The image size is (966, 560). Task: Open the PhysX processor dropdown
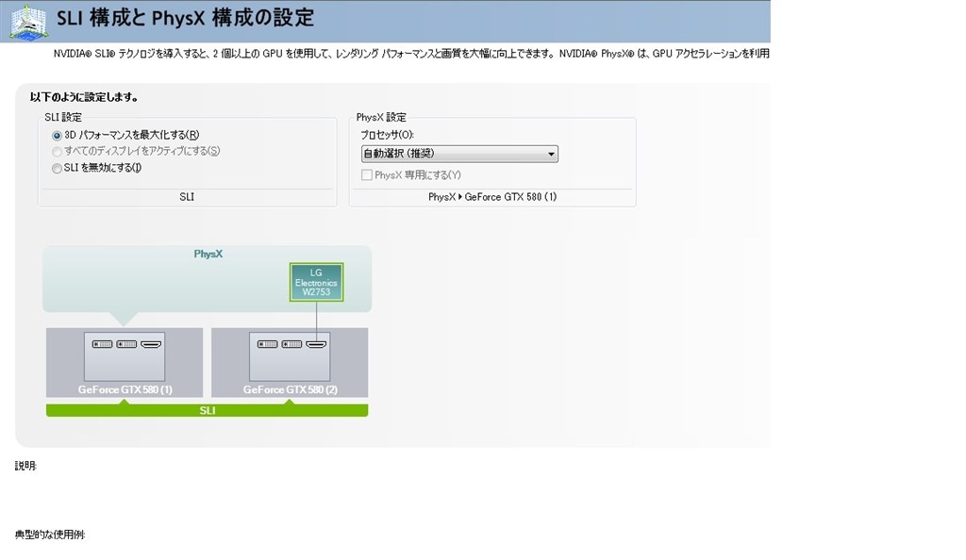(459, 154)
